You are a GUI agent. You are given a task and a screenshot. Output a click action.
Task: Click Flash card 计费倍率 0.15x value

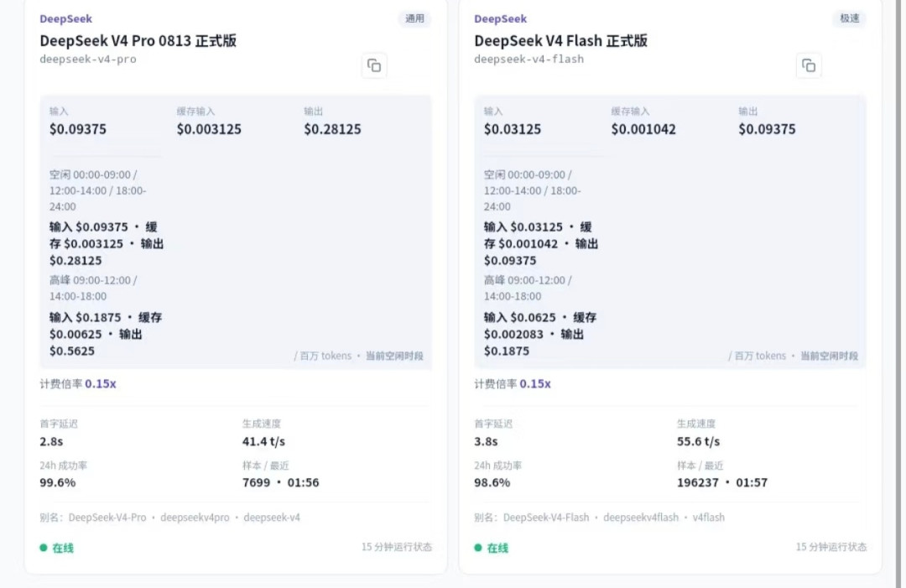(535, 384)
